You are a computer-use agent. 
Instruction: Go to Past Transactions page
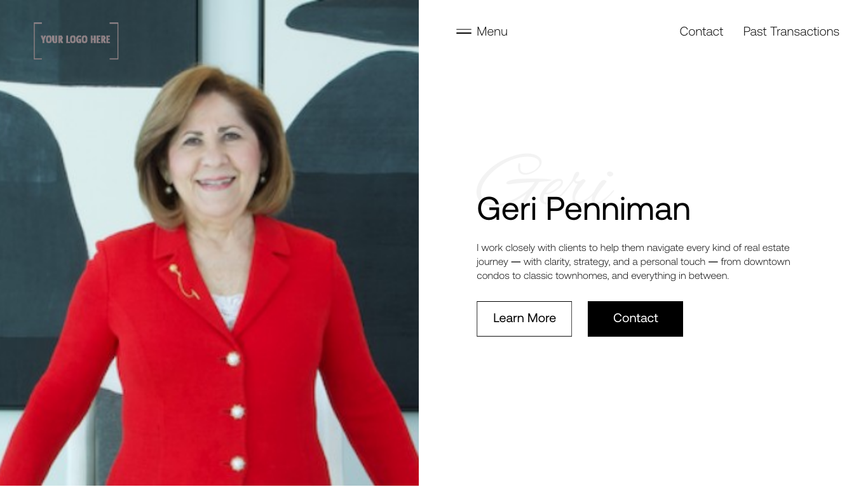pos(791,31)
